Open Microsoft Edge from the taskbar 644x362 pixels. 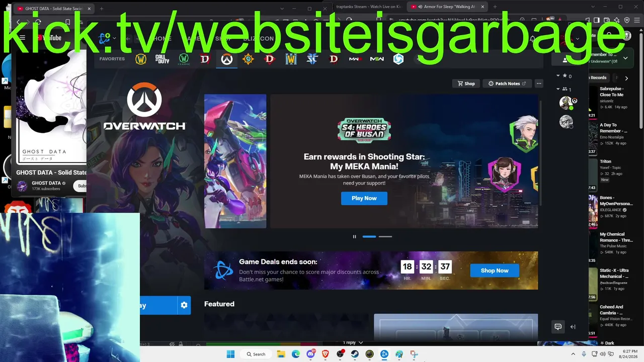click(296, 354)
